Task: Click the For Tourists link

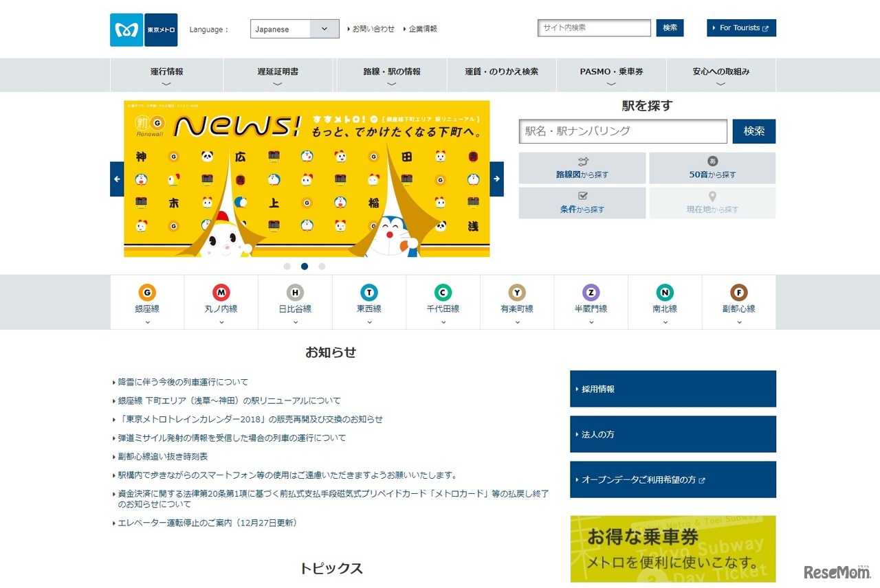Action: tap(741, 28)
